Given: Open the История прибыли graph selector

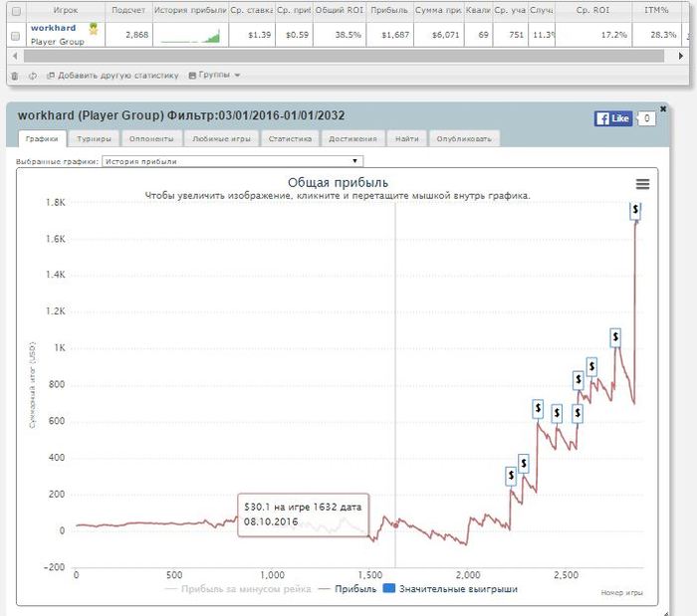Looking at the screenshot, I should 232,161.
